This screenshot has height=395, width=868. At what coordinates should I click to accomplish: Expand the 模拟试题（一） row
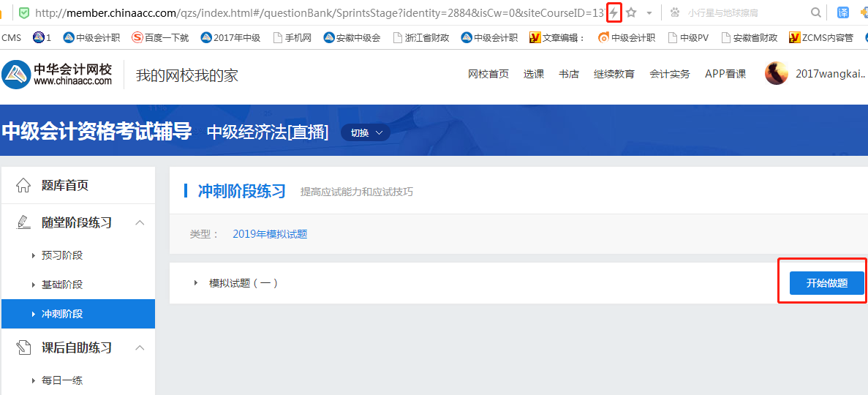196,283
